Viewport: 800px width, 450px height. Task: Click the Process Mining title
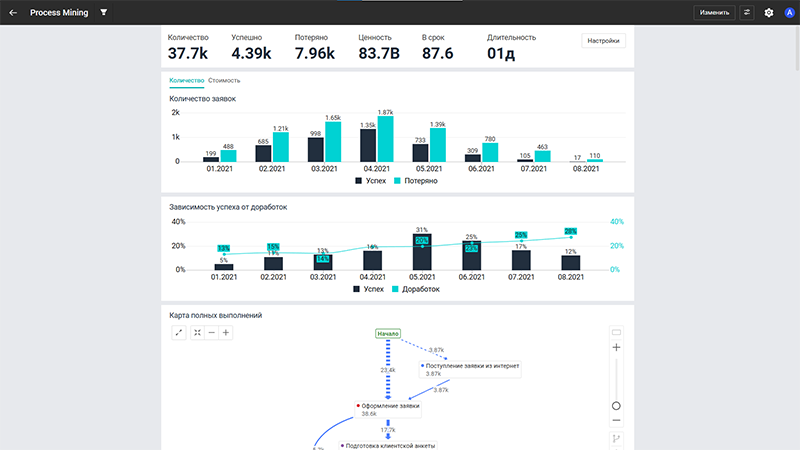(x=59, y=12)
